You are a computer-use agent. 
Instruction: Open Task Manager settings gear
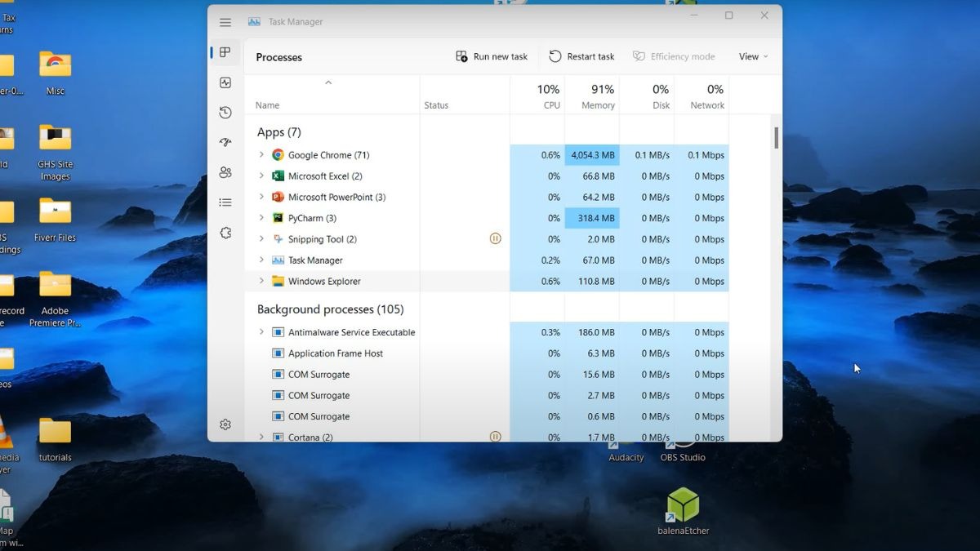click(225, 424)
